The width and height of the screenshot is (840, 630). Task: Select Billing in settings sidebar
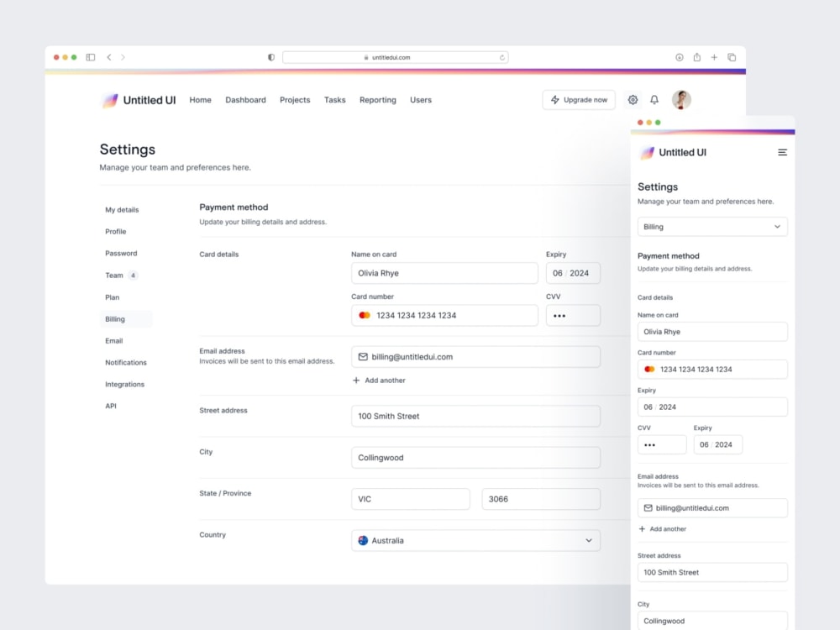point(126,318)
